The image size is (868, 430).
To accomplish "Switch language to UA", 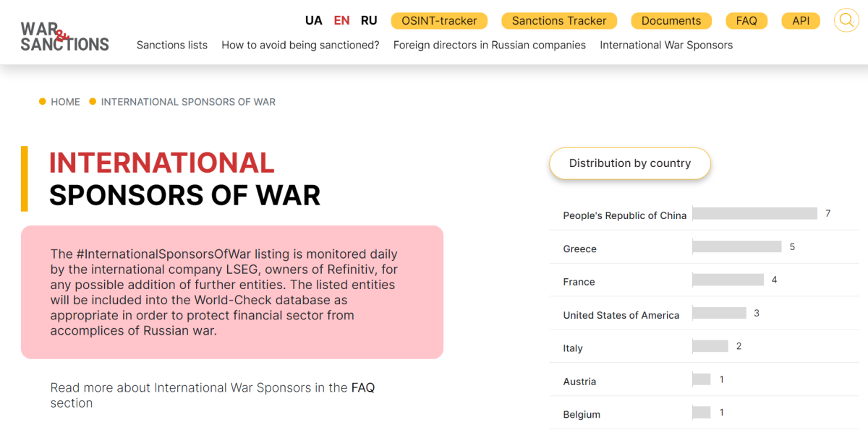I will click(313, 20).
